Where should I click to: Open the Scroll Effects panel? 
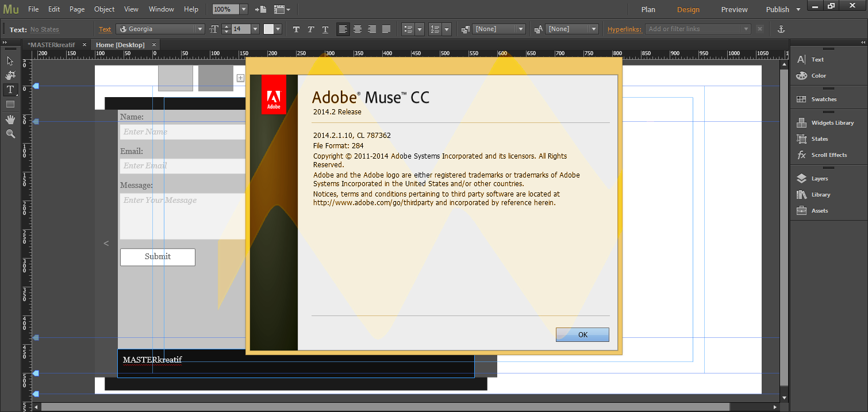pos(828,155)
